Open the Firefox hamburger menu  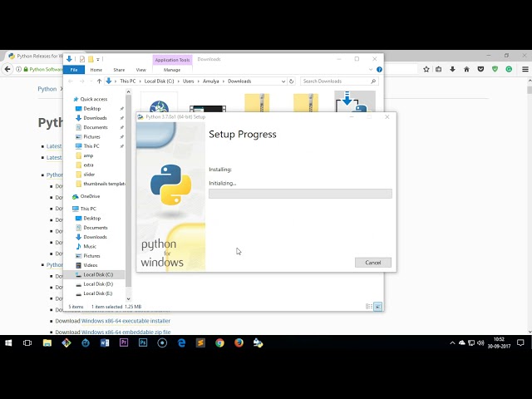coord(525,69)
